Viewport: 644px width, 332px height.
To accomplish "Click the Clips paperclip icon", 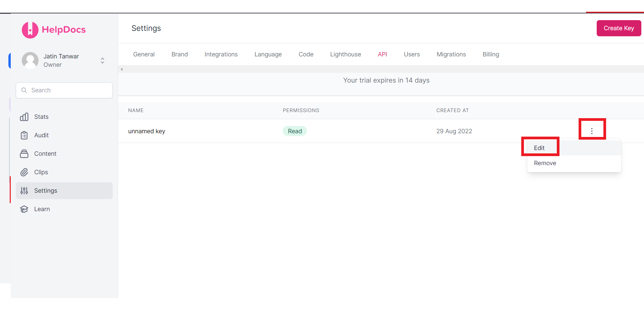I will (x=24, y=172).
